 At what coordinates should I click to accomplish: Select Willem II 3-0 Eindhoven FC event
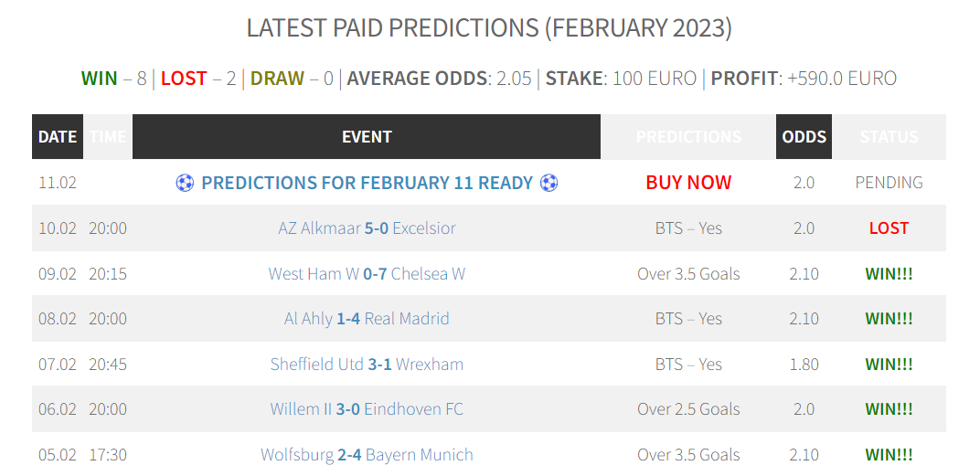tap(367, 409)
